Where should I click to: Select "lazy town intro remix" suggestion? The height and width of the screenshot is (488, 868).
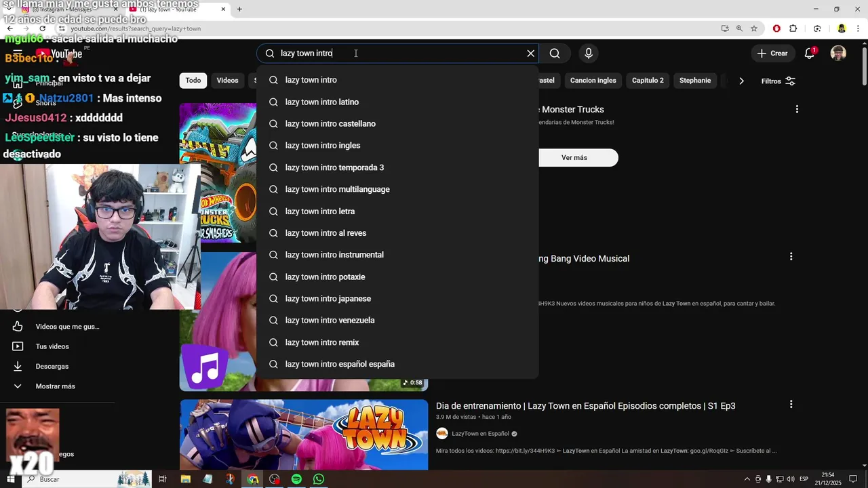(x=397, y=342)
